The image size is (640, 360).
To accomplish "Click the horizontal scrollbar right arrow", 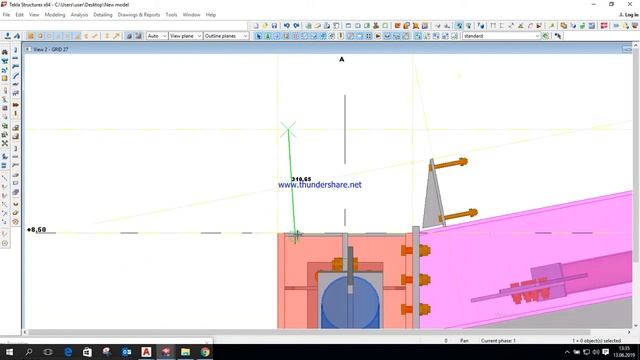I will click(629, 332).
